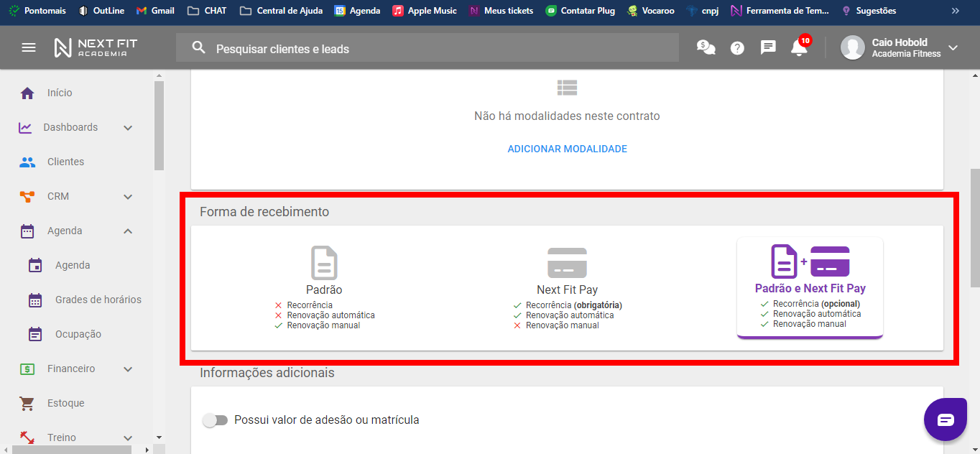
Task: Open the messages chat icon
Action: pyautogui.click(x=768, y=48)
